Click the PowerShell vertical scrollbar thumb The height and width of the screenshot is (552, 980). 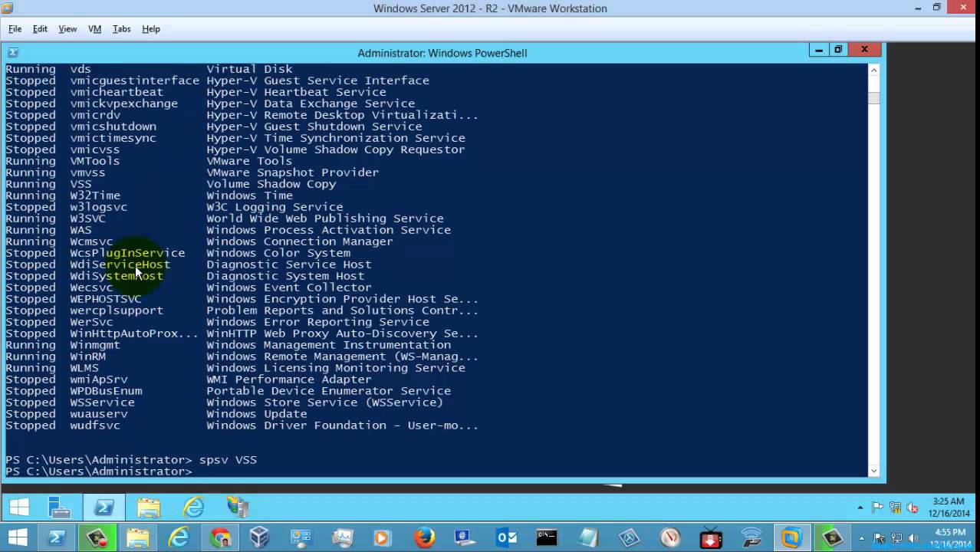(873, 98)
